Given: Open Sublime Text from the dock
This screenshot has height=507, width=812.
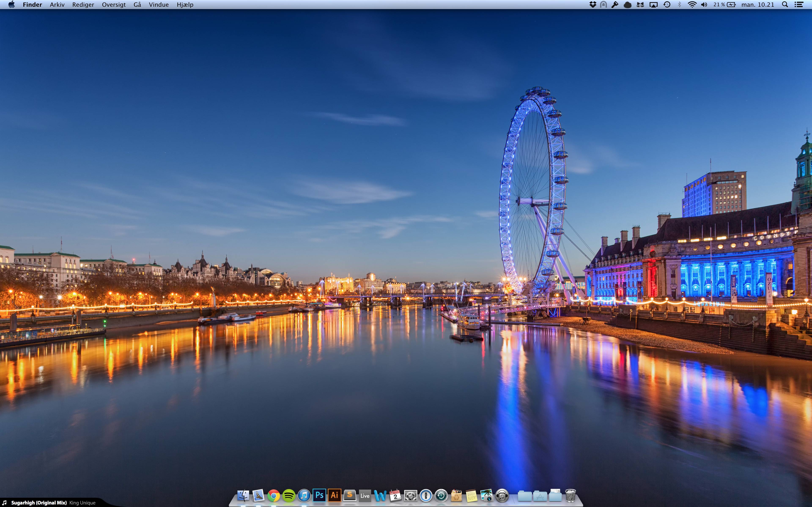Looking at the screenshot, I should click(350, 495).
